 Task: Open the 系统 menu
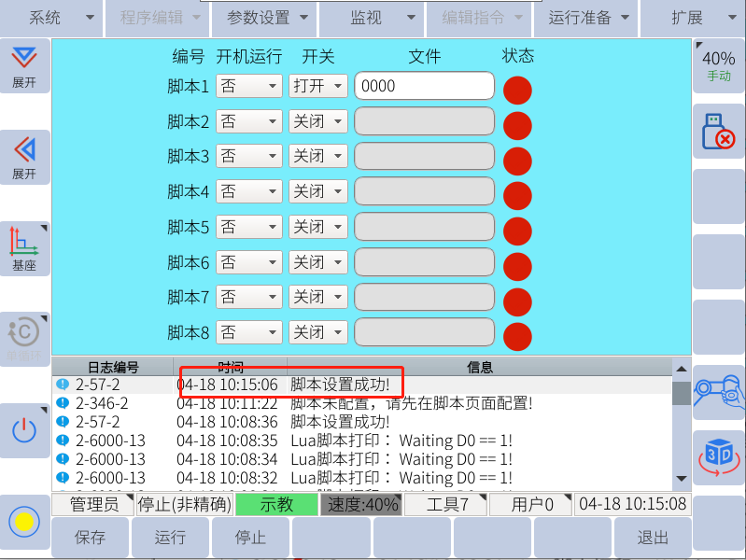click(51, 18)
